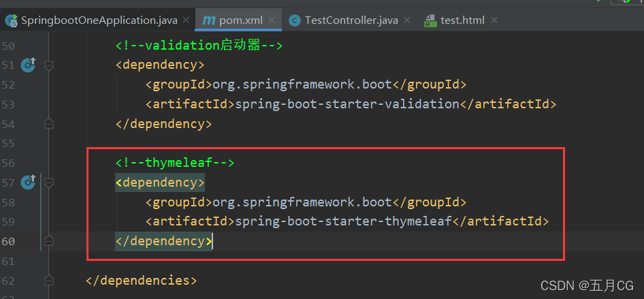Click spring-boot-starter-validation artifactId text
The width and height of the screenshot is (644, 299).
347,104
